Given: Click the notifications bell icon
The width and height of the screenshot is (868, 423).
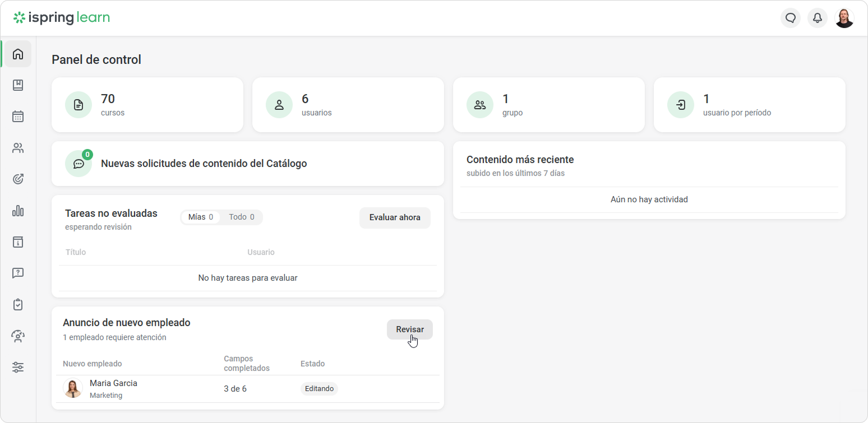Looking at the screenshot, I should (817, 18).
